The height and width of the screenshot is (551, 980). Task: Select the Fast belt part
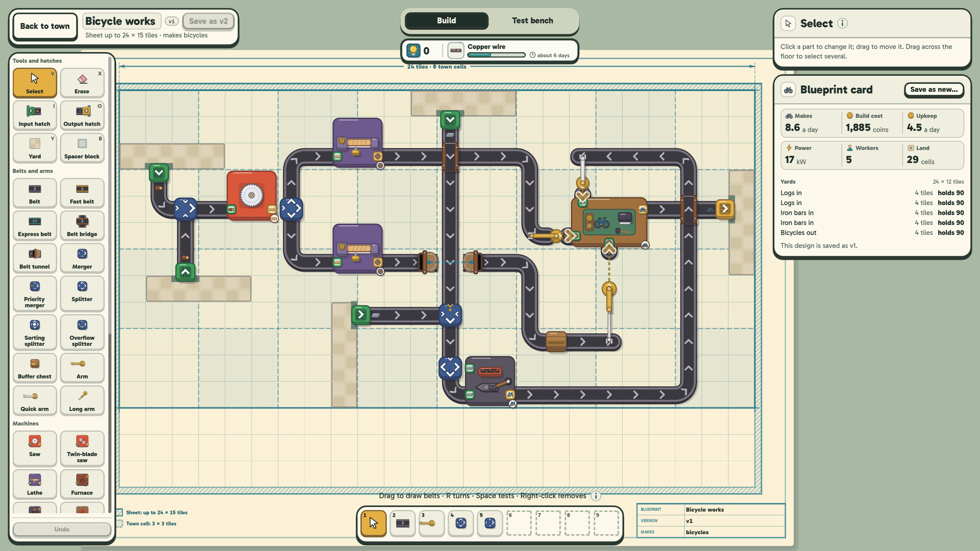[x=82, y=193]
